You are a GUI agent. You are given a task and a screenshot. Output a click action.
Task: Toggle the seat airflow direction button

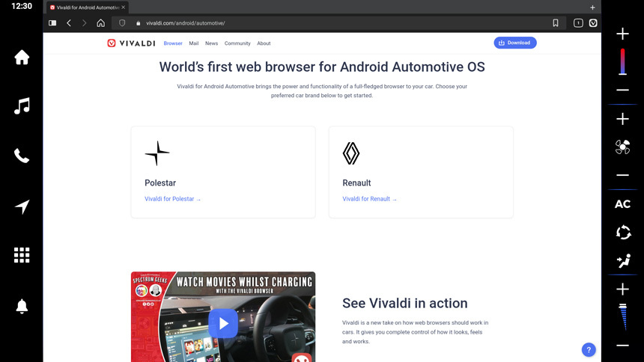click(x=623, y=260)
